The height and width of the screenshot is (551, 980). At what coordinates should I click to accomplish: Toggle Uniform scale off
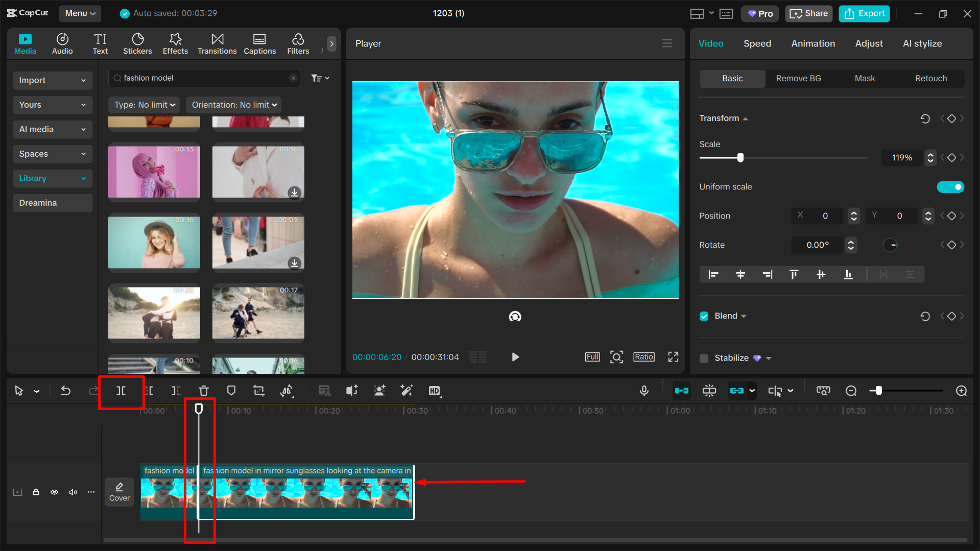coord(950,187)
